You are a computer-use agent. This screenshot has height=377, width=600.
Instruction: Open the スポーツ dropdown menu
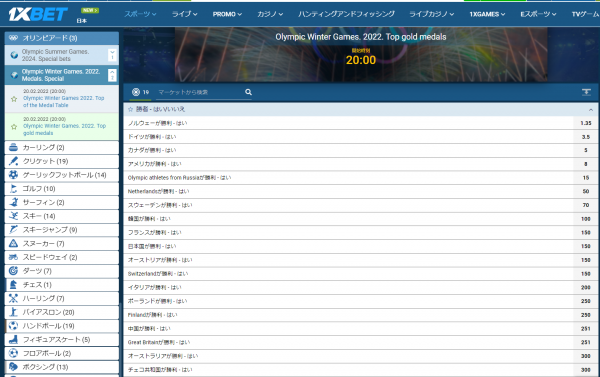click(x=140, y=14)
